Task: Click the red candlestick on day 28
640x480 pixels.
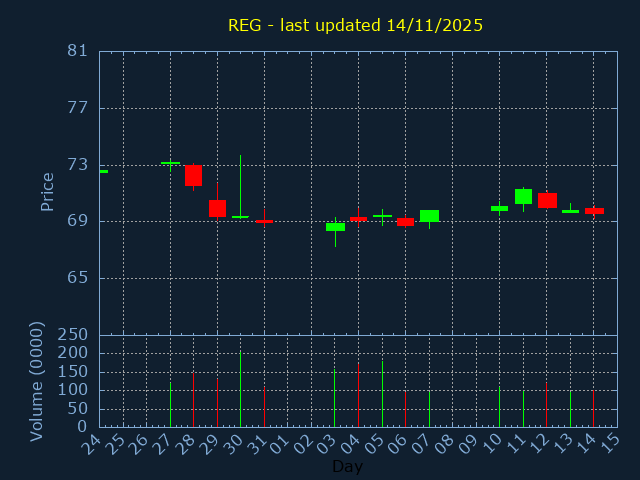Action: click(193, 176)
